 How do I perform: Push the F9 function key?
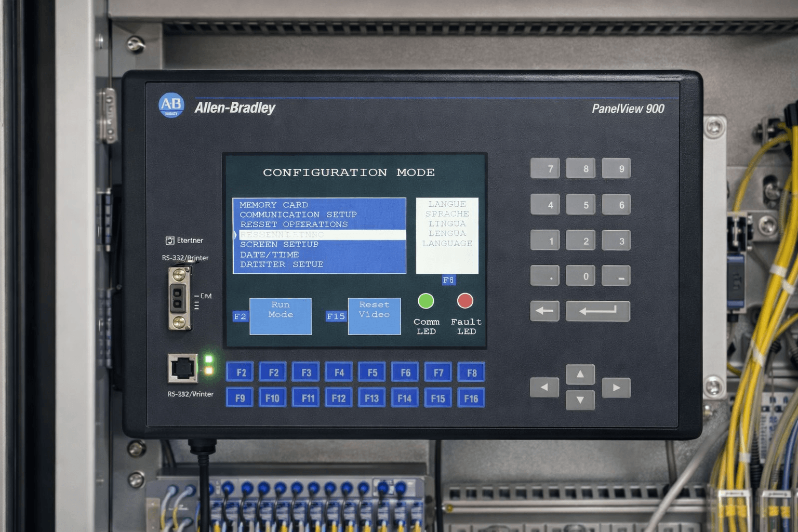(x=240, y=398)
